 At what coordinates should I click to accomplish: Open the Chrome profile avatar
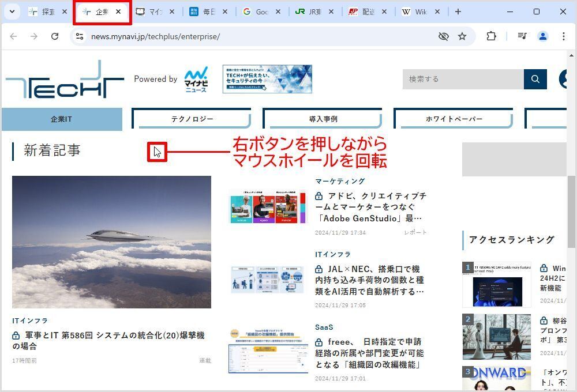click(543, 36)
